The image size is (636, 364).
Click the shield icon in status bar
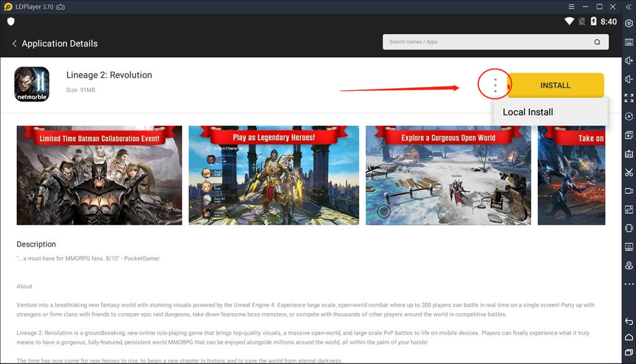(11, 22)
